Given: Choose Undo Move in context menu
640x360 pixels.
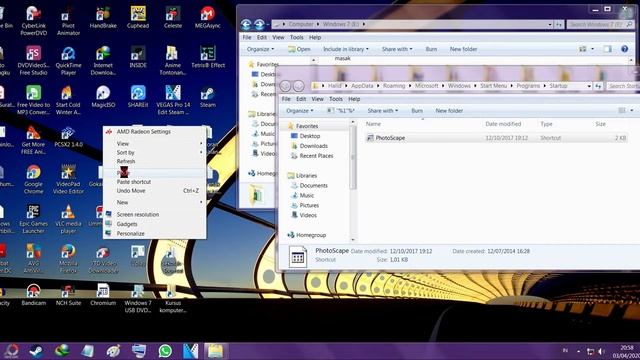Looking at the screenshot, I should [154, 191].
